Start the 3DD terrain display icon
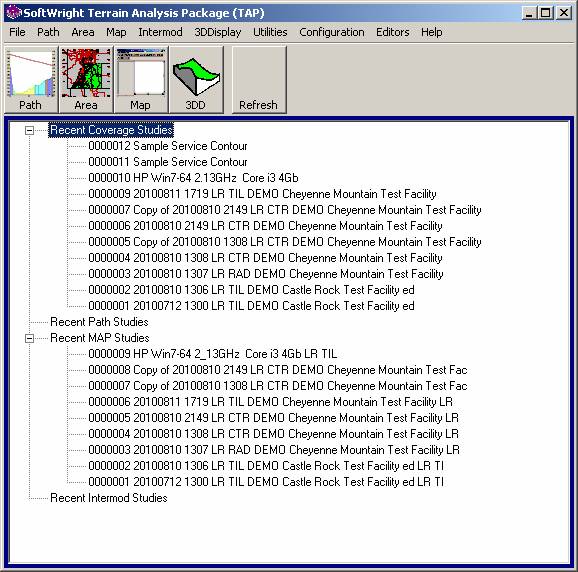Image resolution: width=578 pixels, height=572 pixels. tap(196, 80)
